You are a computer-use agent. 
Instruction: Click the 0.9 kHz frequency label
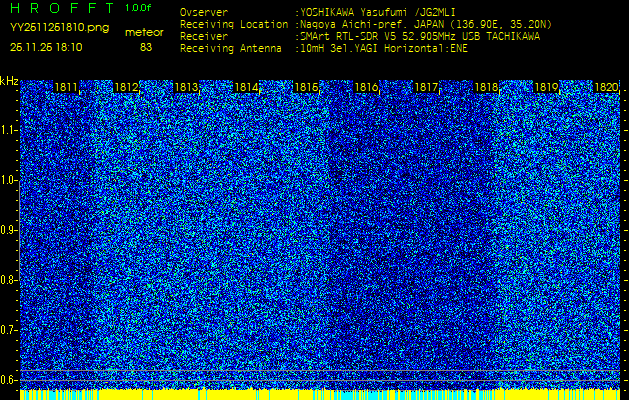(x=8, y=230)
